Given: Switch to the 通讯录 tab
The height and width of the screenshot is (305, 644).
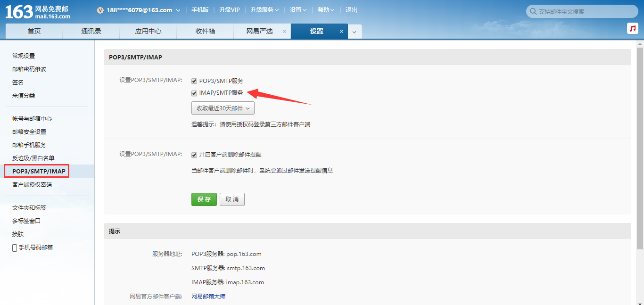Looking at the screenshot, I should click(91, 32).
